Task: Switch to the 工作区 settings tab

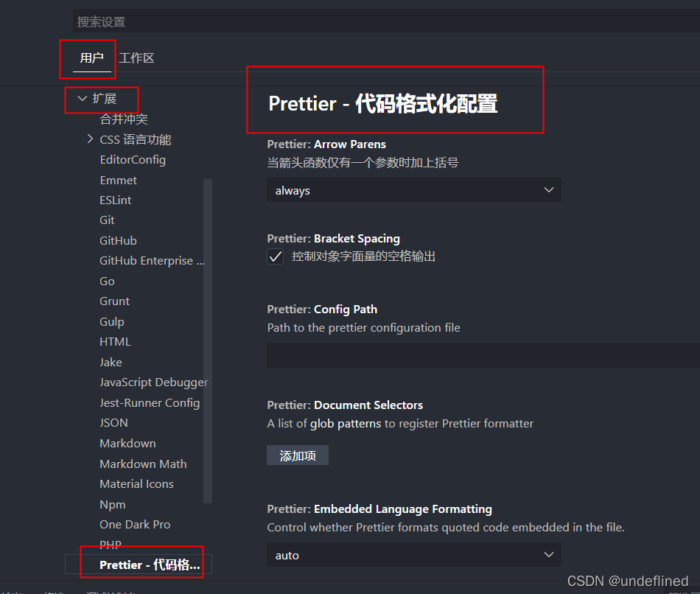Action: coord(136,57)
